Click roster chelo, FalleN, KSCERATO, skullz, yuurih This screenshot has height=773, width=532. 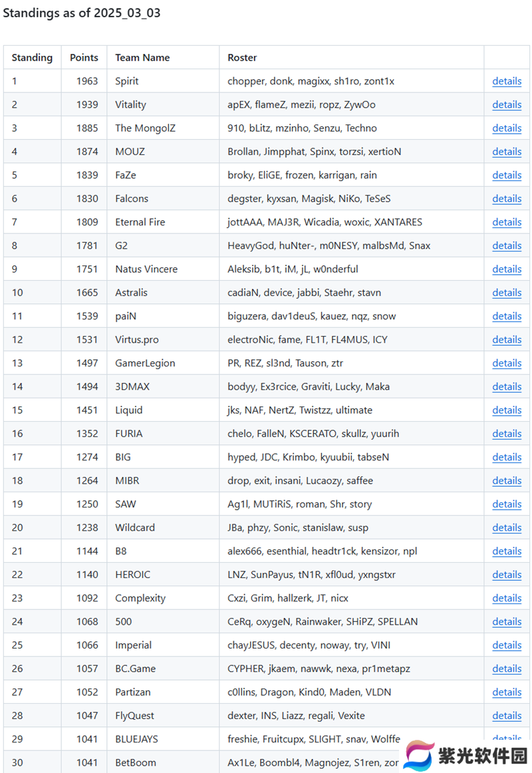[x=313, y=433]
